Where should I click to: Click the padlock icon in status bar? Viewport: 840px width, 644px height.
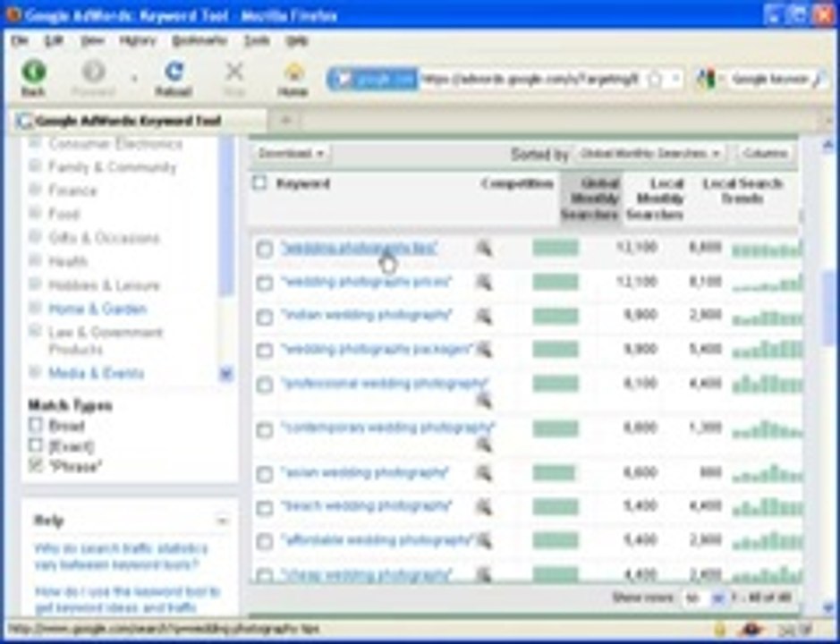pos(720,629)
